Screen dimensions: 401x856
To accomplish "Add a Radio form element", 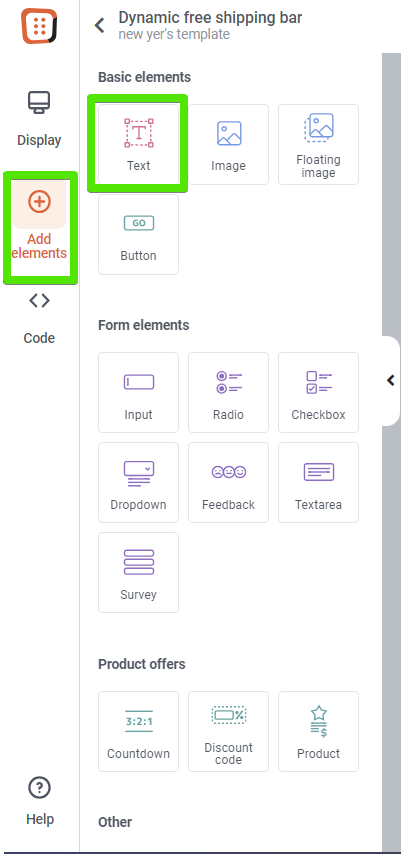I will point(229,393).
